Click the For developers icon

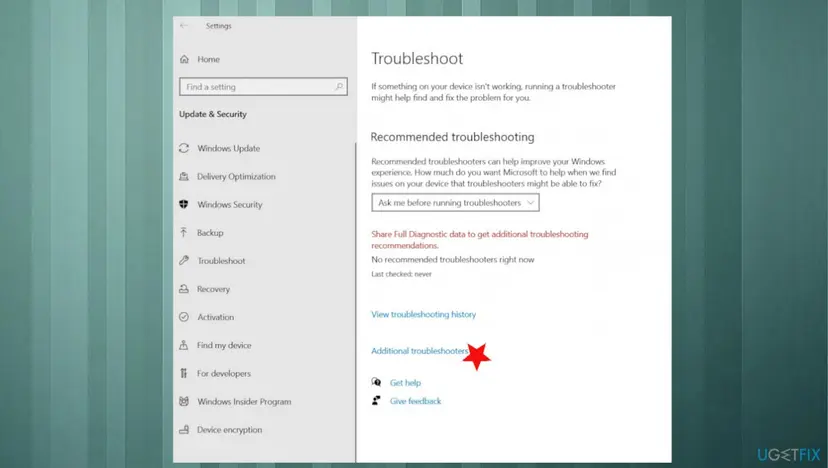[184, 373]
